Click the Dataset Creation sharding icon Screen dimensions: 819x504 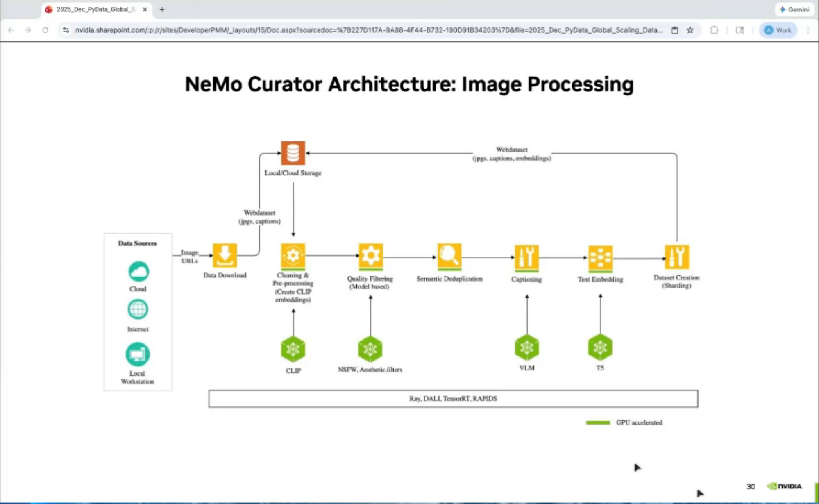676,257
